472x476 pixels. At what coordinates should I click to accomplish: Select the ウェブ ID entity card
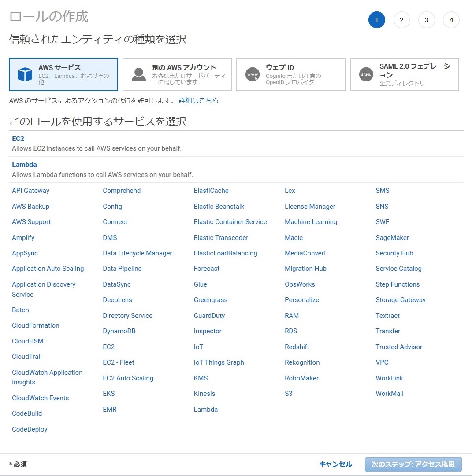[x=290, y=74]
